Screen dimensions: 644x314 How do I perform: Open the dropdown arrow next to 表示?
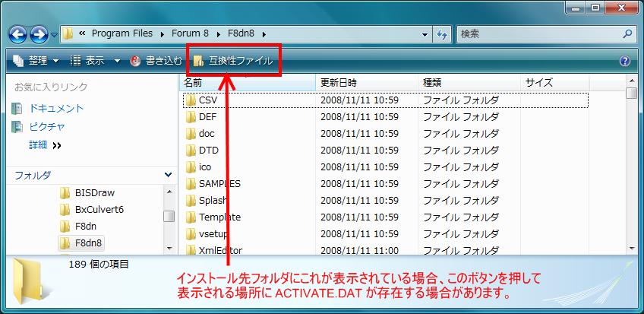coord(117,62)
